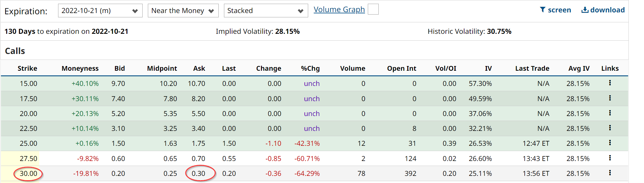This screenshot has height=183, width=644.
Task: Sort by the Open Int header
Action: 401,68
